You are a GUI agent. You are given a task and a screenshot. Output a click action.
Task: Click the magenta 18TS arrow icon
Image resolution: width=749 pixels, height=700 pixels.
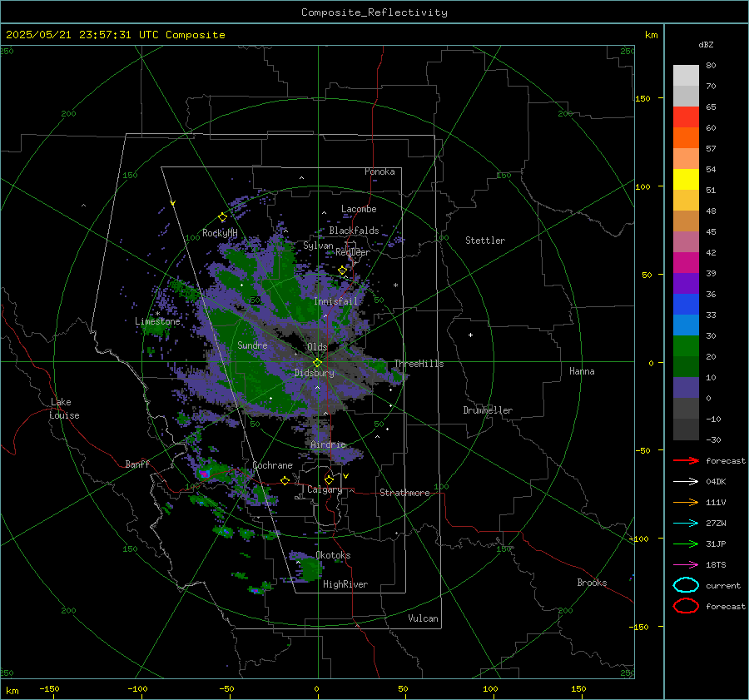[x=686, y=565]
